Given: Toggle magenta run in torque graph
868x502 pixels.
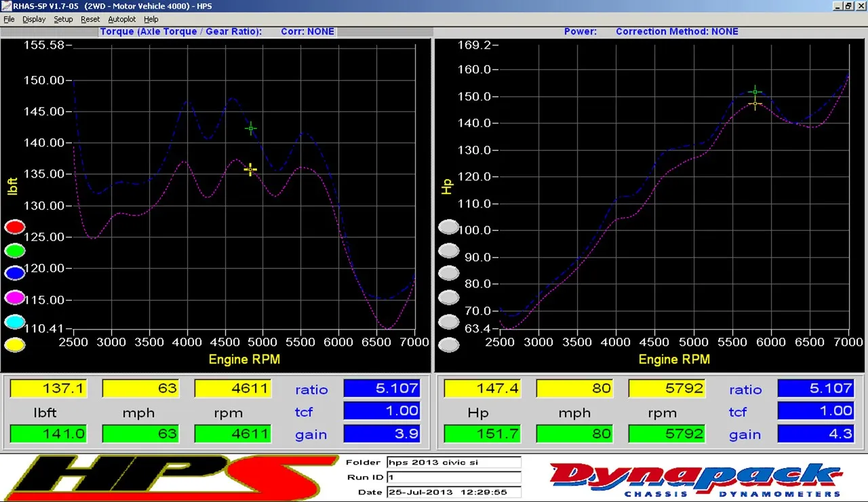Looking at the screenshot, I should [15, 297].
